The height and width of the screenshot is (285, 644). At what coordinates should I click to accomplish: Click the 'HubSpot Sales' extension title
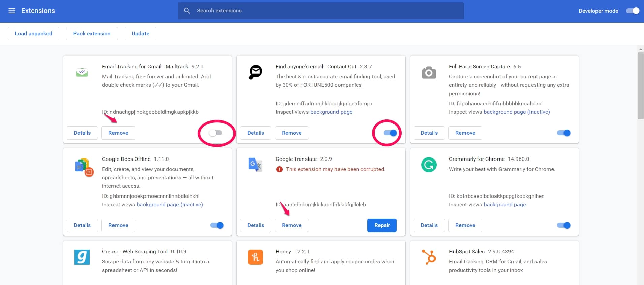coord(467,252)
